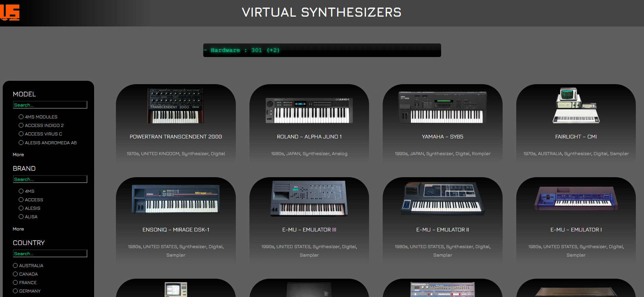Click the MODEL section heading
The width and height of the screenshot is (644, 297).
24,94
